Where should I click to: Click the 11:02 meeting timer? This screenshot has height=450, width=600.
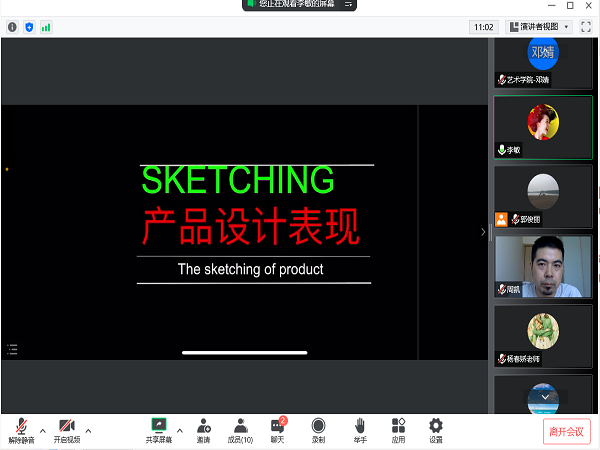[484, 27]
